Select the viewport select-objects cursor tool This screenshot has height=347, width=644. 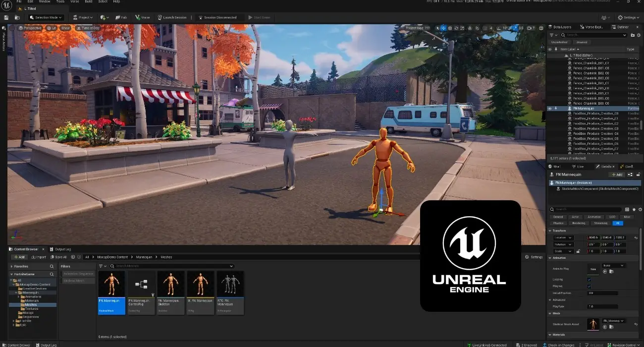pos(438,28)
